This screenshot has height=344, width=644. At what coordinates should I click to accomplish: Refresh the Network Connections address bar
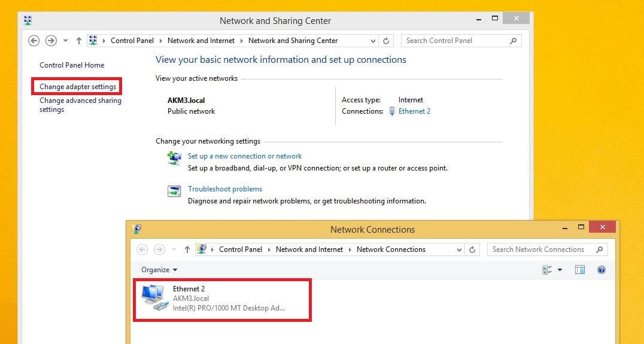472,249
